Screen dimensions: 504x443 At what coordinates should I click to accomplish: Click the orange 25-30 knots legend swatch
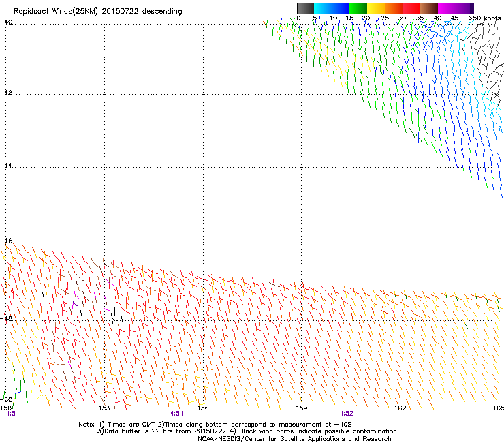[x=394, y=8]
